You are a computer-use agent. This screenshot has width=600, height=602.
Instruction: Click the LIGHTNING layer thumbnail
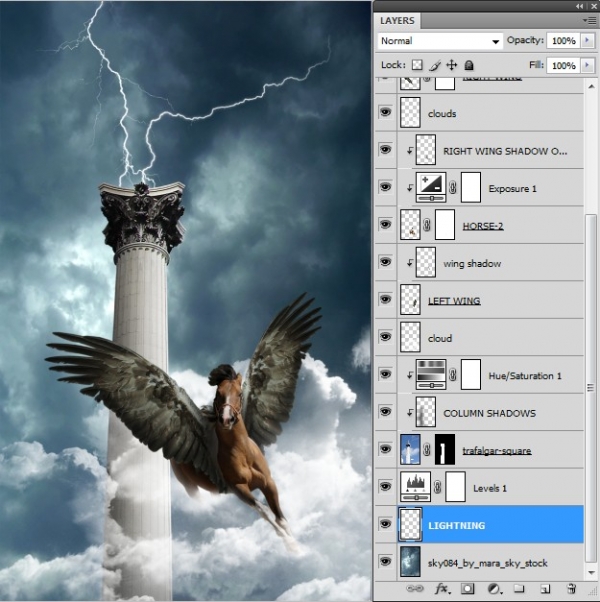(x=410, y=524)
